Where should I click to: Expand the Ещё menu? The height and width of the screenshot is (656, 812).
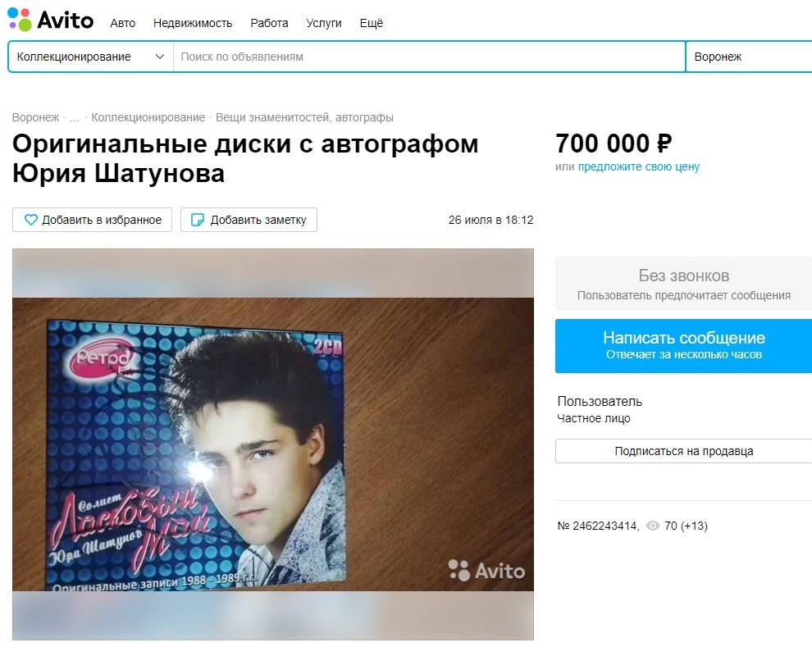pyautogui.click(x=372, y=23)
